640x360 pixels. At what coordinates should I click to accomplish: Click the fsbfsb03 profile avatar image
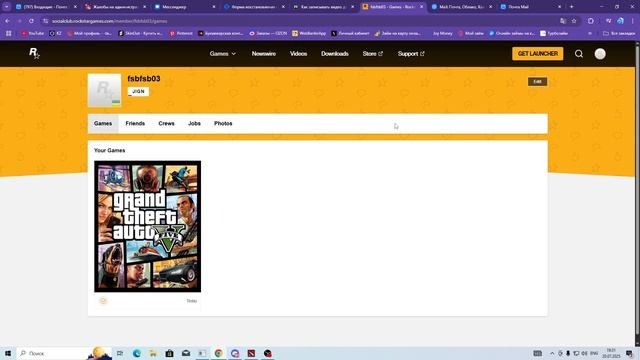coord(104,90)
